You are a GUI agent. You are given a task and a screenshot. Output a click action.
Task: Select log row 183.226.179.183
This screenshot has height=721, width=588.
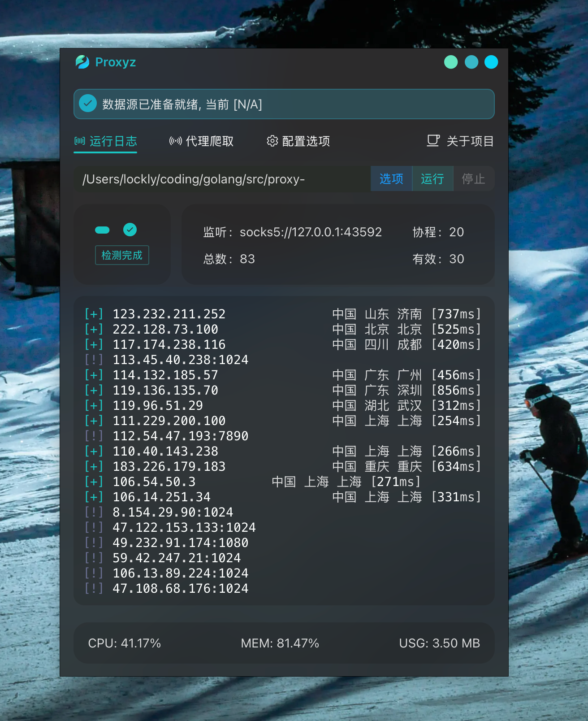tap(283, 466)
